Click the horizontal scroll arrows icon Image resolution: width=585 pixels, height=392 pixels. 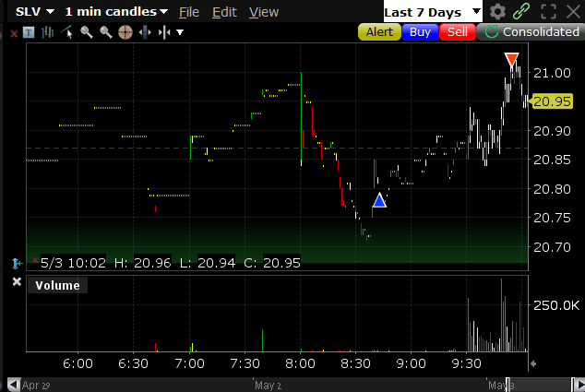tap(145, 33)
